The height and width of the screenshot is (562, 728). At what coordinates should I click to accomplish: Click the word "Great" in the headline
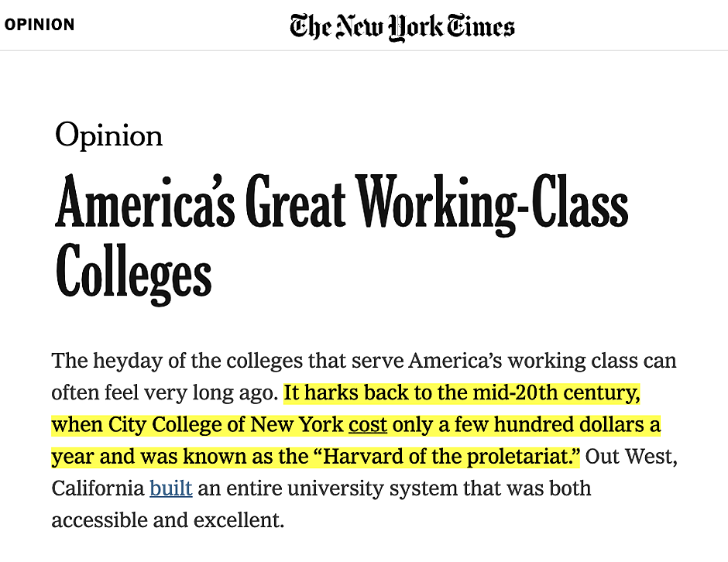[295, 201]
